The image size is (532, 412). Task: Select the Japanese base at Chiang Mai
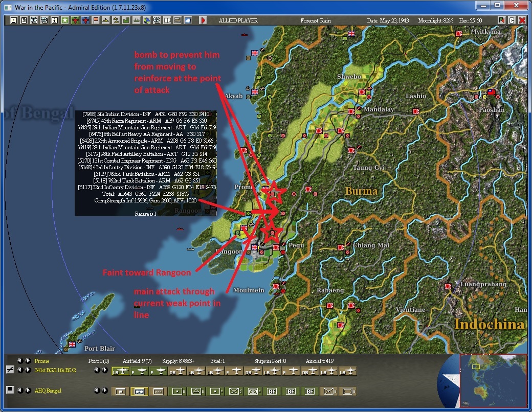(341, 247)
